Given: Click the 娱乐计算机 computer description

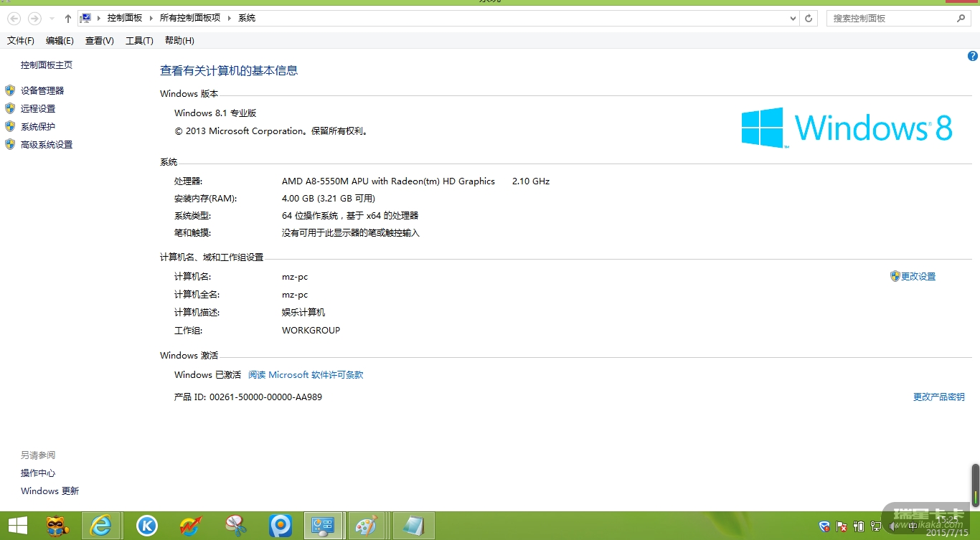Looking at the screenshot, I should coord(303,313).
